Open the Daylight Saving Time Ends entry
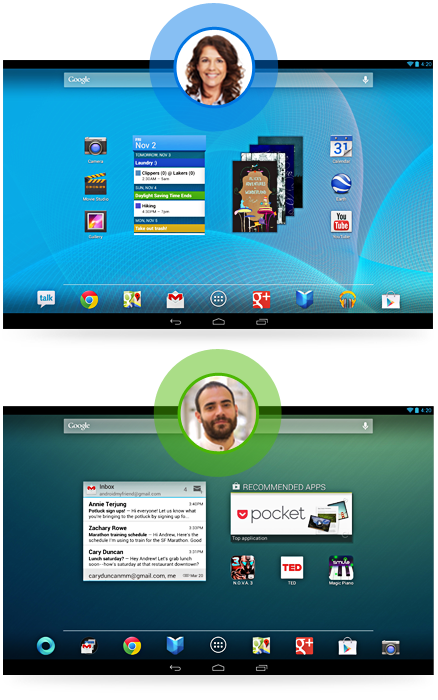This screenshot has height=700, width=438. point(170,196)
